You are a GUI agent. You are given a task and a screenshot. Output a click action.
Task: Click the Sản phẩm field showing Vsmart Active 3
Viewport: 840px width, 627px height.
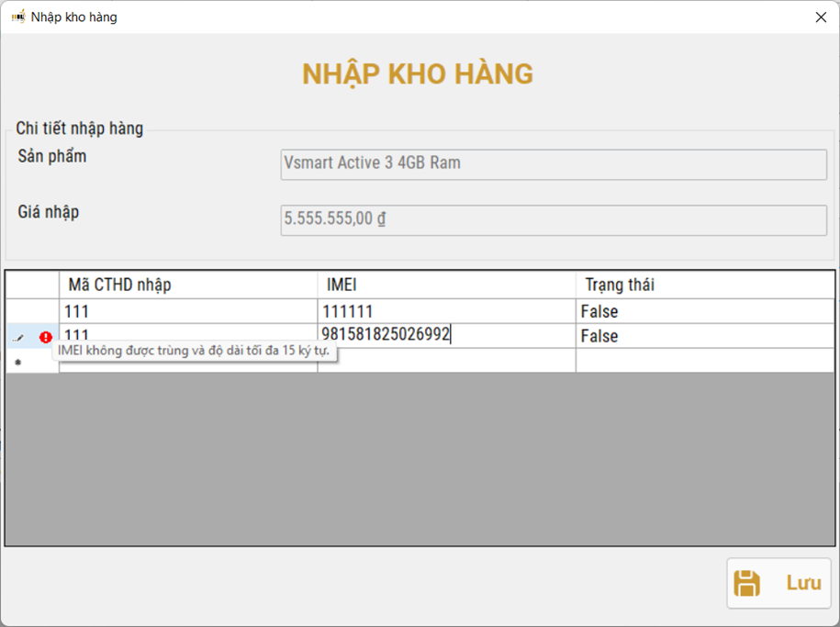[551, 164]
